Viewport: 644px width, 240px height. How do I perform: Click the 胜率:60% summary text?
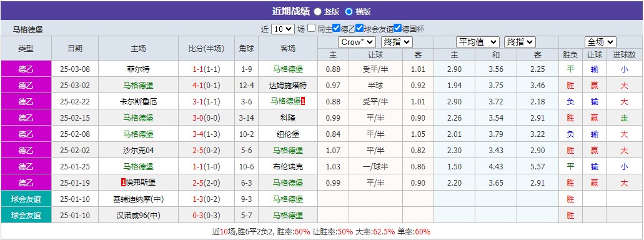294,231
